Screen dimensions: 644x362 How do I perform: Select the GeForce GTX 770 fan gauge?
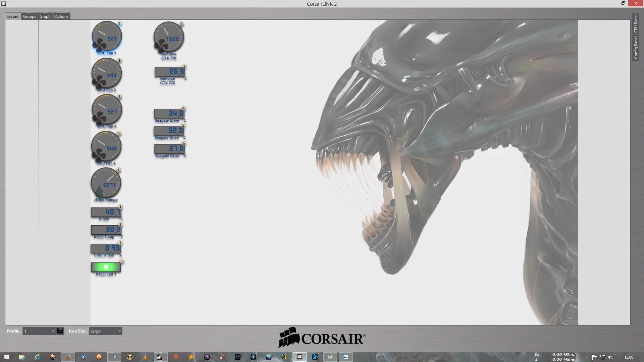[x=169, y=37]
